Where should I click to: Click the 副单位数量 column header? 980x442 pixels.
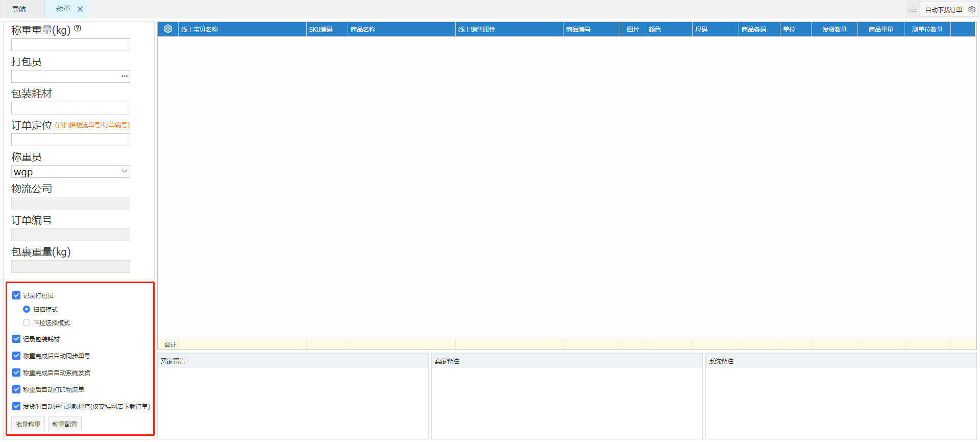coord(927,29)
